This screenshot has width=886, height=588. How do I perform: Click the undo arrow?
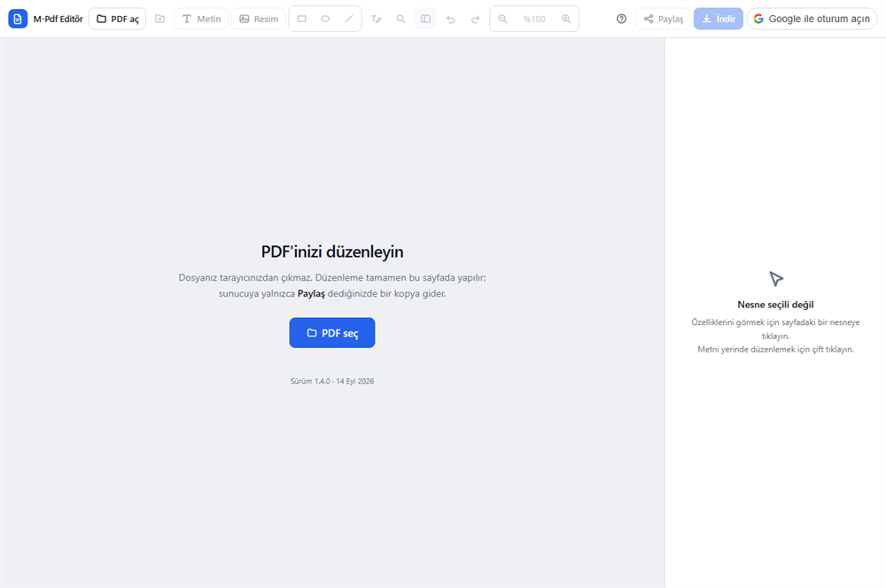(450, 19)
